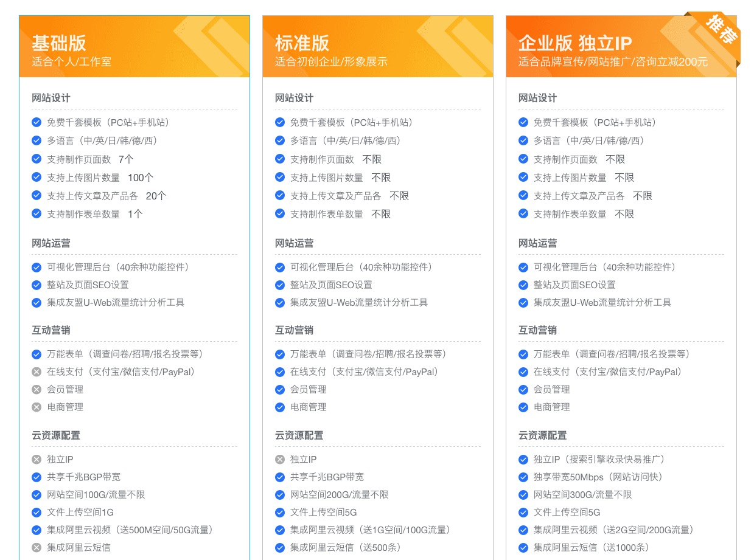Click the 适合品牌宣传/网站推广/咨询立减200元 subtitle
This screenshot has width=754, height=560.
click(x=613, y=61)
